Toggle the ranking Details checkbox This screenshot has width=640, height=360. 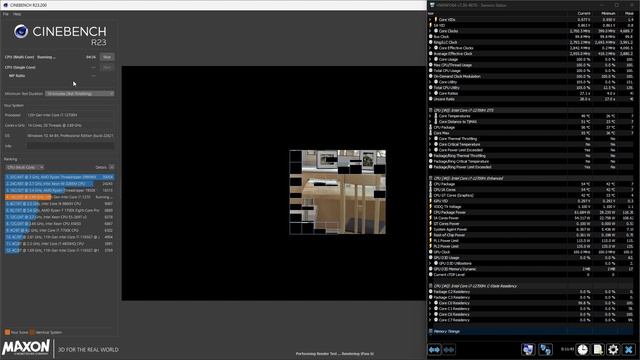111,167
